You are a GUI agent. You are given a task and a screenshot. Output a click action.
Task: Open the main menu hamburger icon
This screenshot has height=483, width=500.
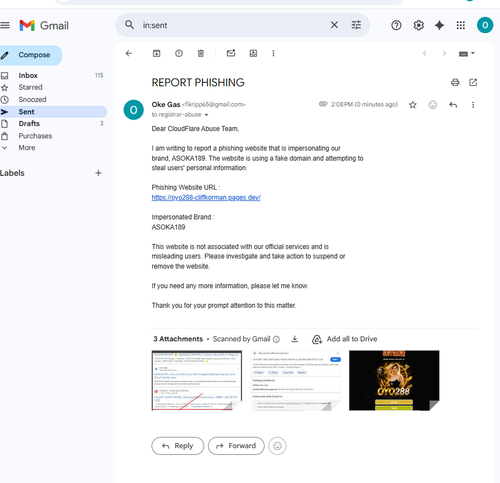(5, 25)
